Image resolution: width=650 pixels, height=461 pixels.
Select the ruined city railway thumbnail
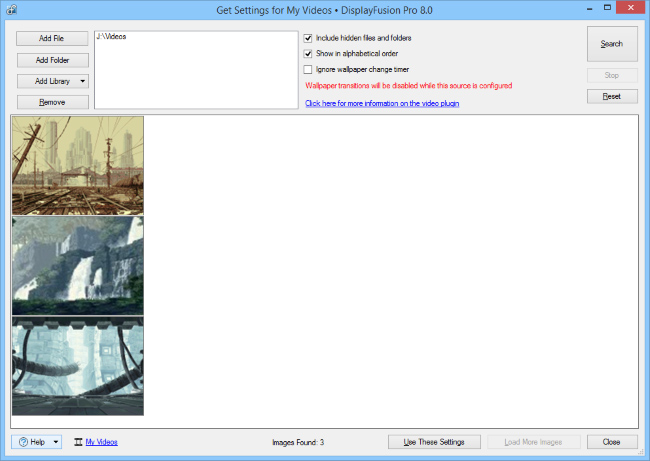point(78,165)
